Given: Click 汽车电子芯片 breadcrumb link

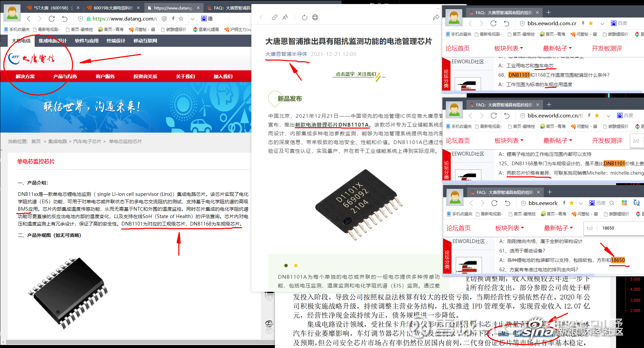Looking at the screenshot, I should coord(87,141).
